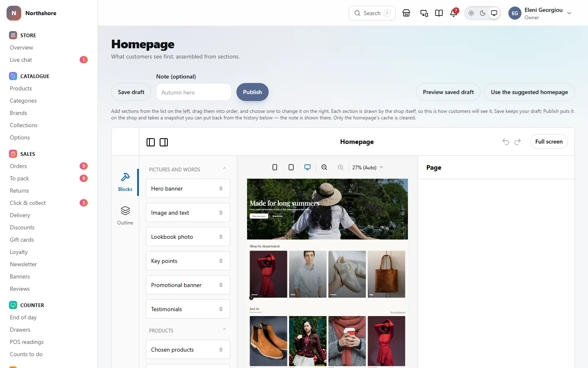Select the Promotional banner block
The height and width of the screenshot is (368, 588).
188,285
